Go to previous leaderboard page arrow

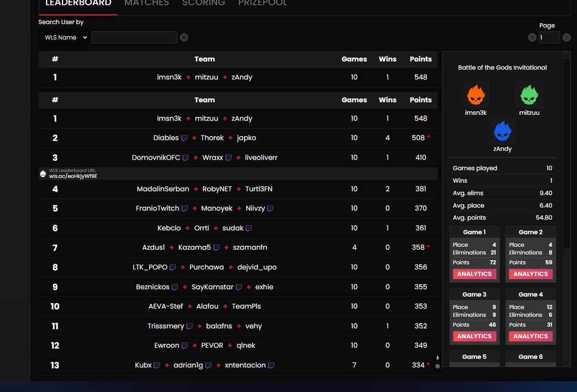(x=532, y=38)
